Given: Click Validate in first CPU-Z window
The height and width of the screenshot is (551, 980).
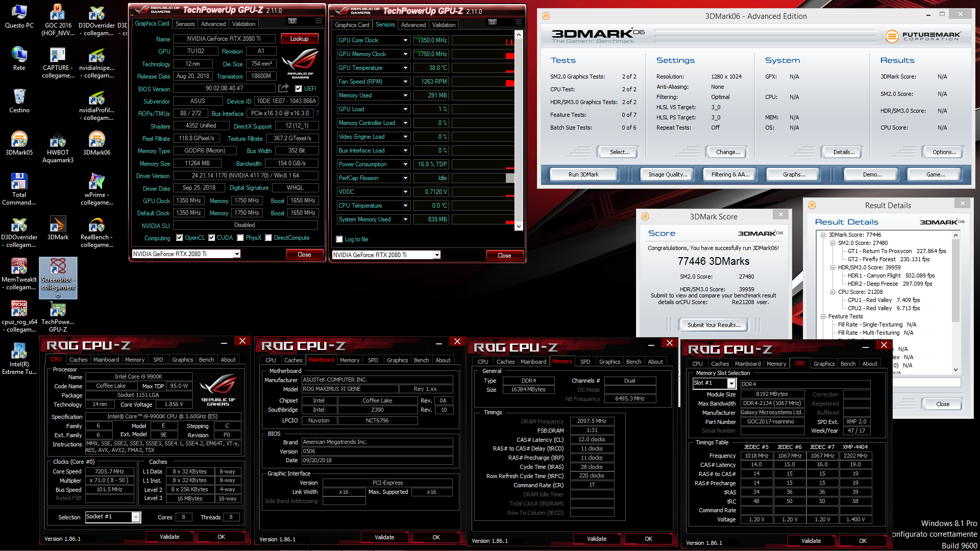Looking at the screenshot, I should point(169,537).
